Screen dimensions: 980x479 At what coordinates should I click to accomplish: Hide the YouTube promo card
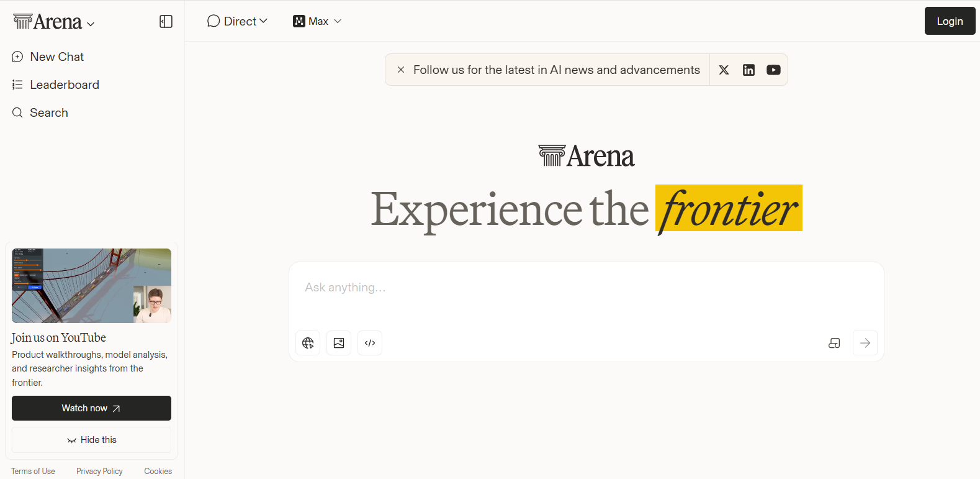[91, 439]
